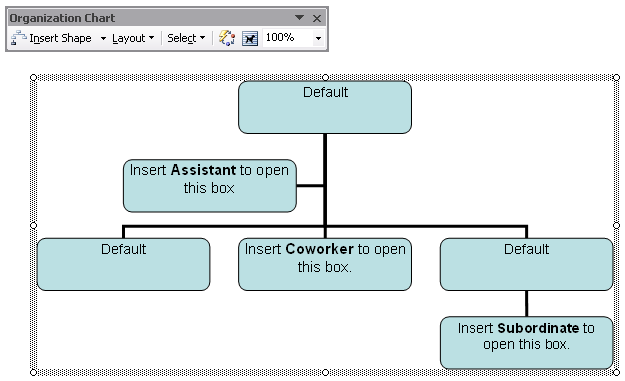The height and width of the screenshot is (381, 625).
Task: Select the top Default box
Action: click(x=325, y=107)
